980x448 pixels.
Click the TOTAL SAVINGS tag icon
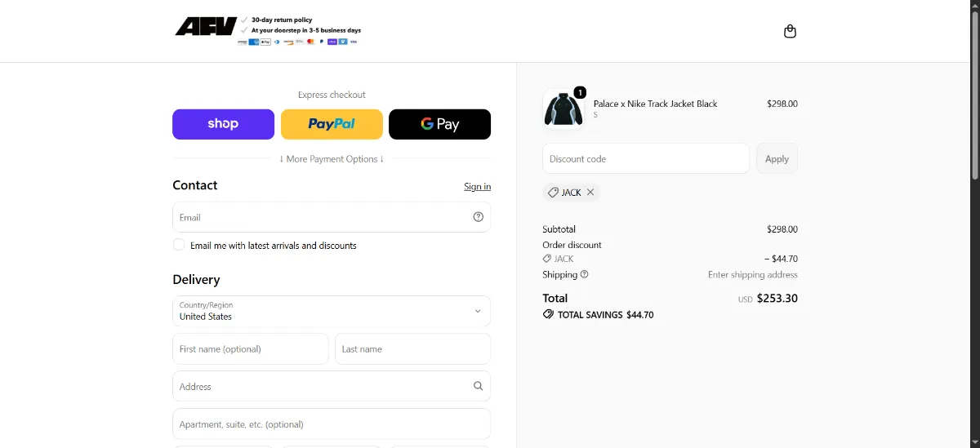pyautogui.click(x=548, y=314)
